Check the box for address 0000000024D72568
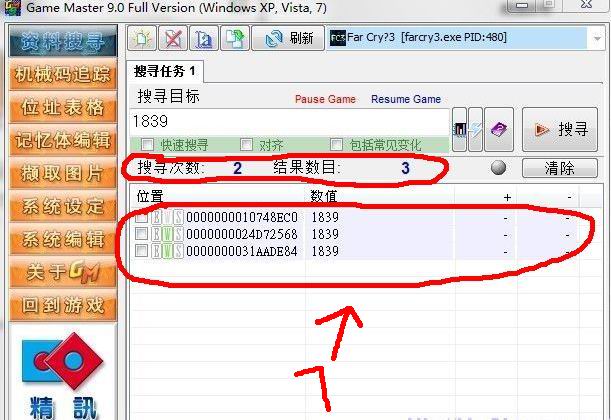 tap(141, 234)
